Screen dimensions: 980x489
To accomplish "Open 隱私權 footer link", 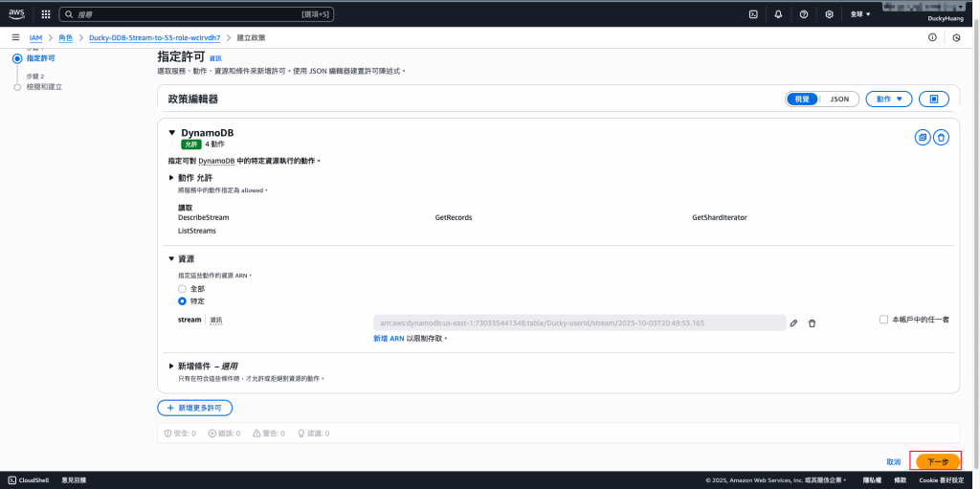I will pos(872,480).
